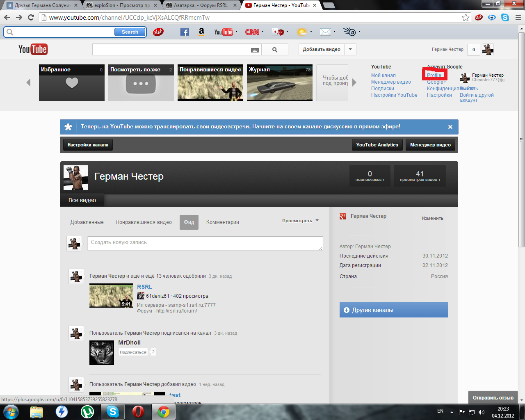
Task: Expand the Другие каналы section
Action: click(394, 310)
